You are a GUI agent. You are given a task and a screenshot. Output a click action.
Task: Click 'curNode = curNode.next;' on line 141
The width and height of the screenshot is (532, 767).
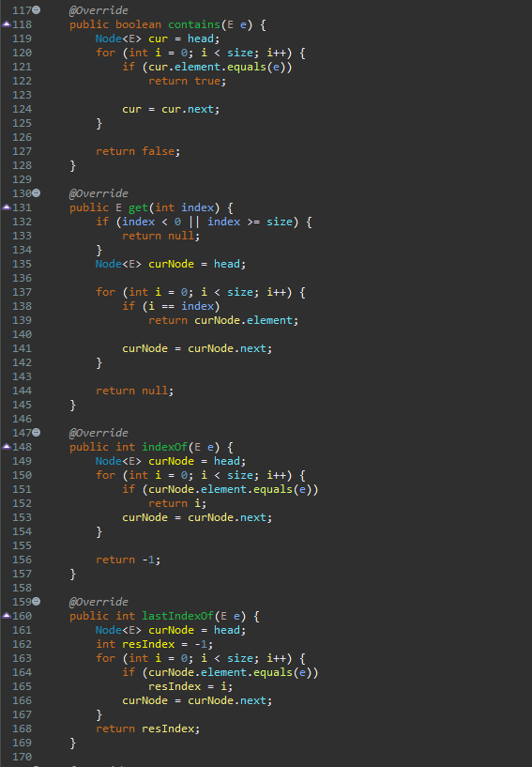coord(197,349)
